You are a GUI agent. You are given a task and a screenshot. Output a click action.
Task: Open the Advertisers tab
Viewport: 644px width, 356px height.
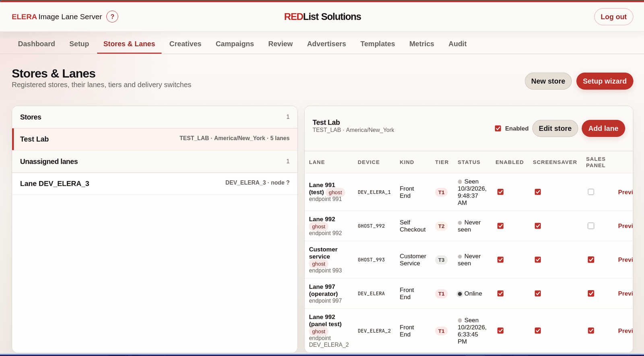click(x=326, y=44)
